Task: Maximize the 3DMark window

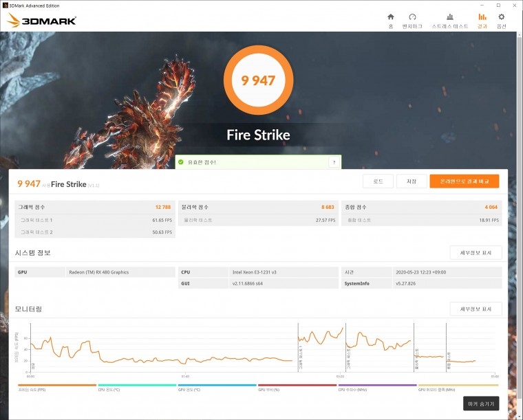Action: (498, 5)
